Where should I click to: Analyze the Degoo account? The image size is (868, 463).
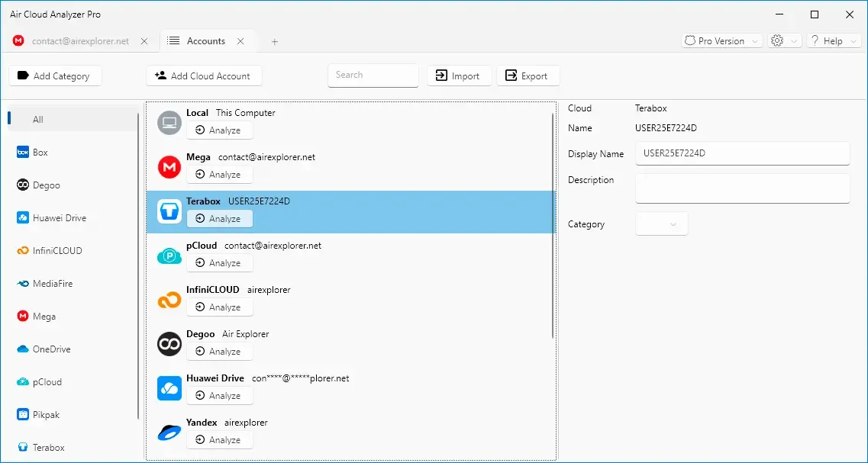coord(220,352)
